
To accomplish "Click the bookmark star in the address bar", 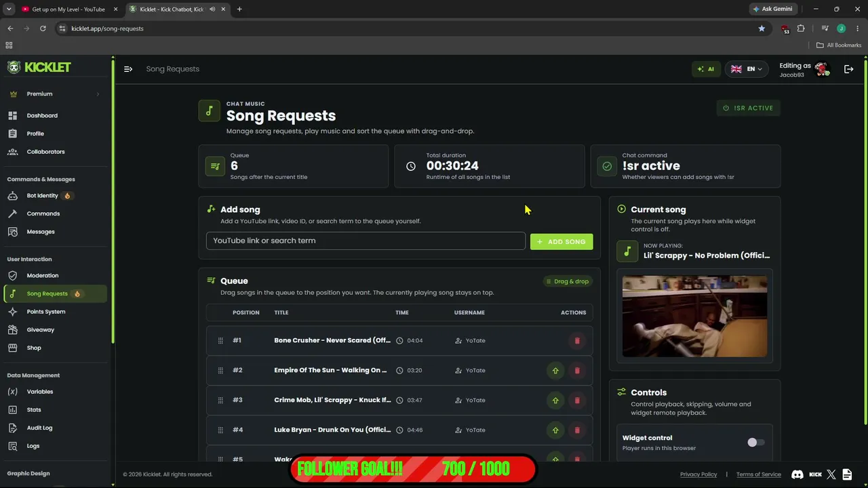I will pos(762,28).
